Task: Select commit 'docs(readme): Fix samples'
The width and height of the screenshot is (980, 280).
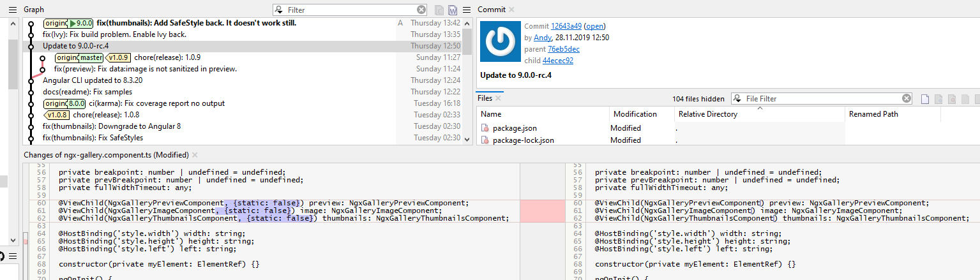Action: tap(243, 91)
